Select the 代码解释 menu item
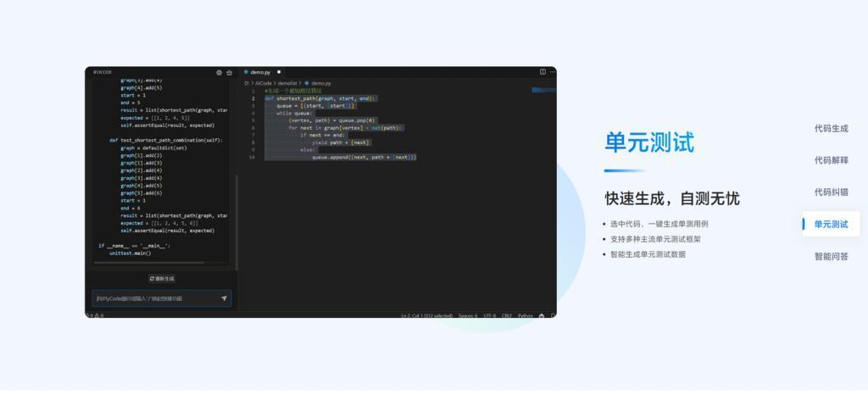 [x=831, y=160]
